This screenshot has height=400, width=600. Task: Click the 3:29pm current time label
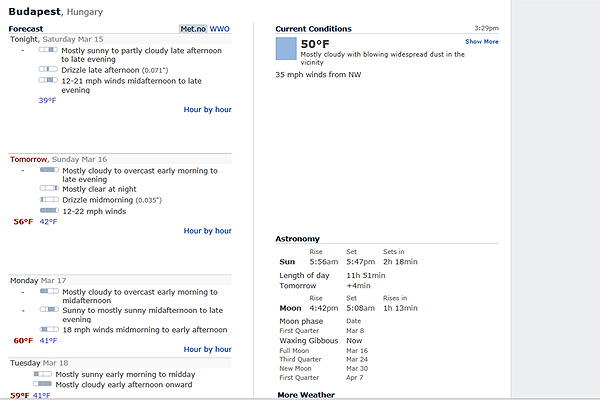(486, 28)
